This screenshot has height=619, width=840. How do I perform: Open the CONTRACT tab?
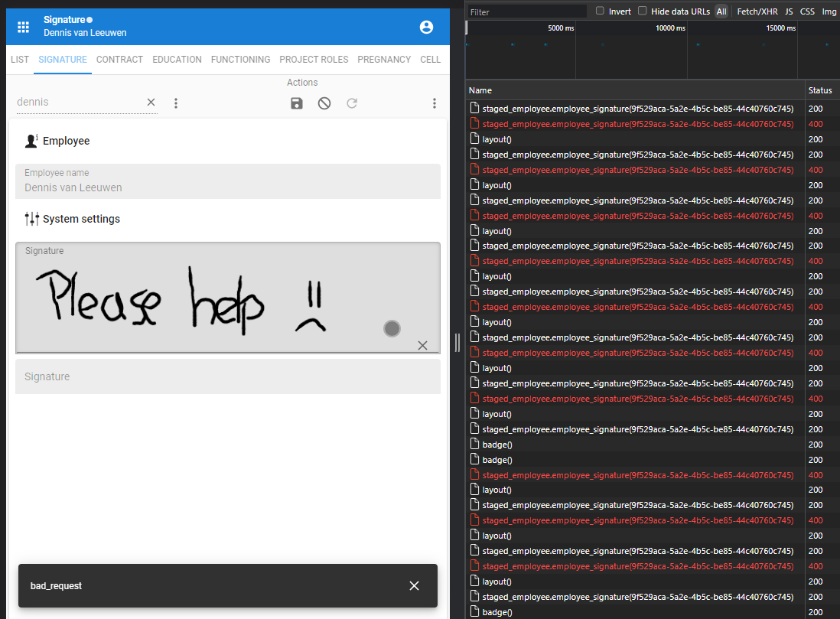pos(119,60)
